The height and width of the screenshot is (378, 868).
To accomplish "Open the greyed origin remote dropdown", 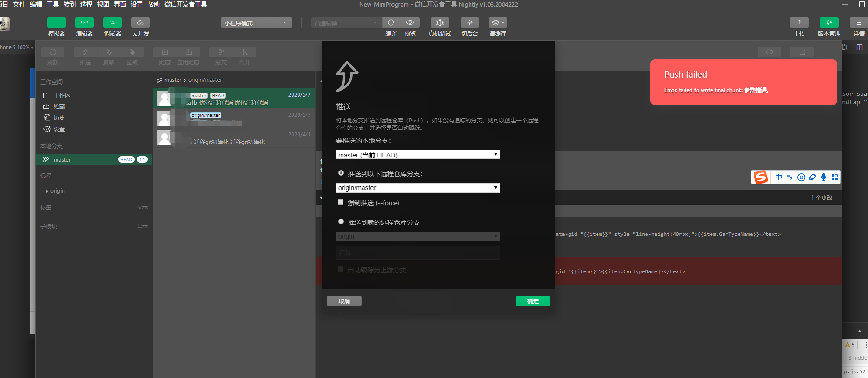I will 418,236.
